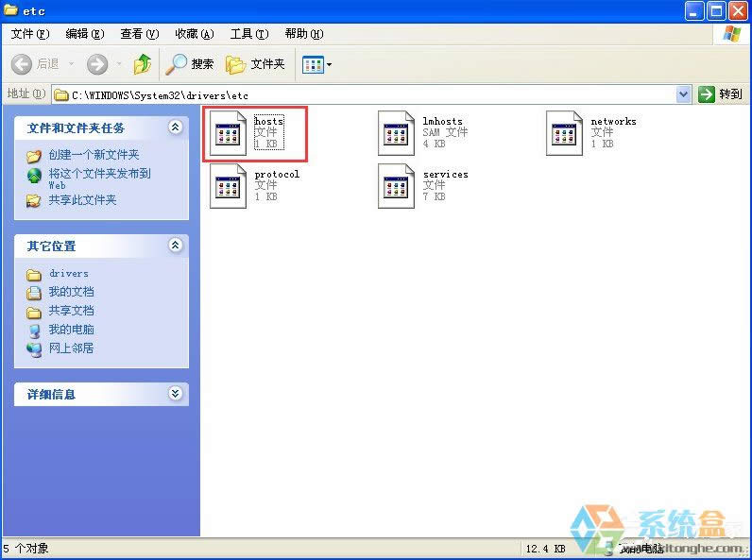The height and width of the screenshot is (560, 752).
Task: Click 创建一个新文件夹 link
Action: 94,155
